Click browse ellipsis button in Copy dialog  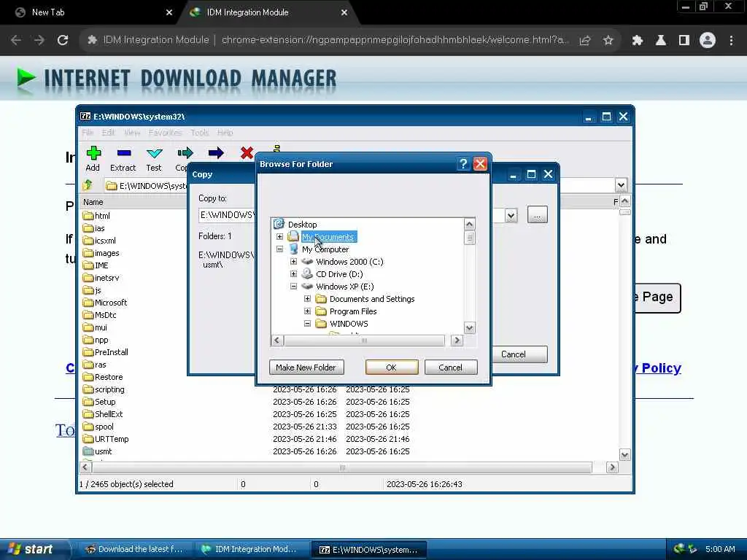tap(537, 215)
